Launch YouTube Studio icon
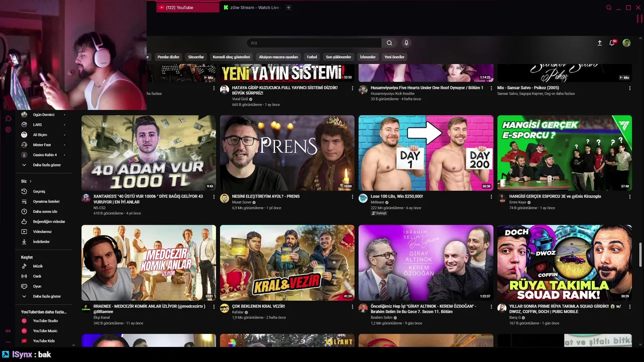 pyautogui.click(x=24, y=321)
